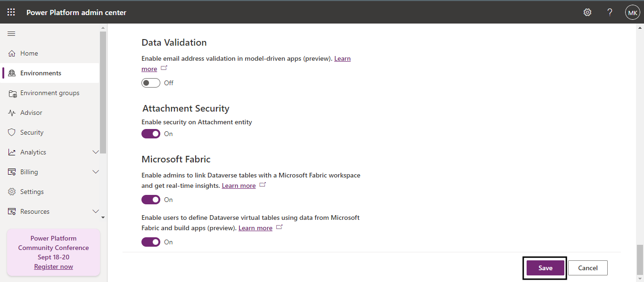The image size is (644, 282).
Task: Expand the Resources chevron
Action: (96, 212)
